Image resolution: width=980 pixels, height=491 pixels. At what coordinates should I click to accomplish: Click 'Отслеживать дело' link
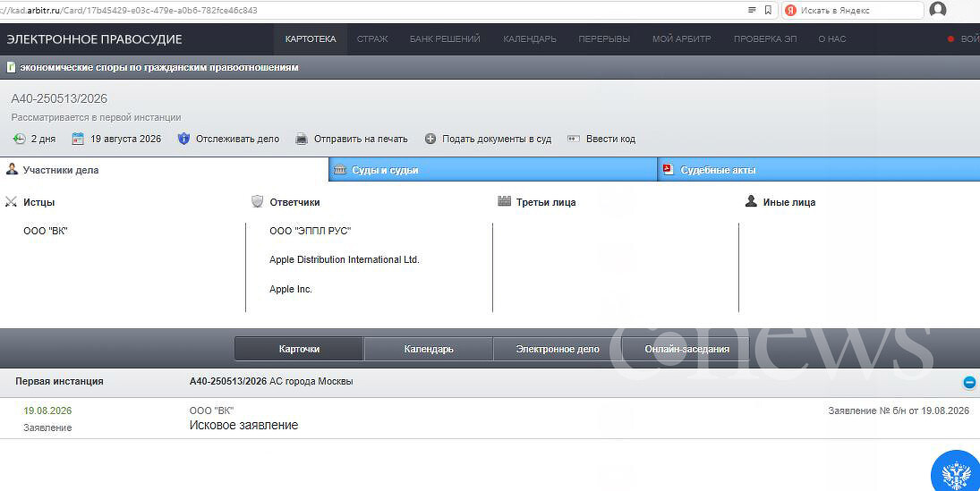(237, 139)
